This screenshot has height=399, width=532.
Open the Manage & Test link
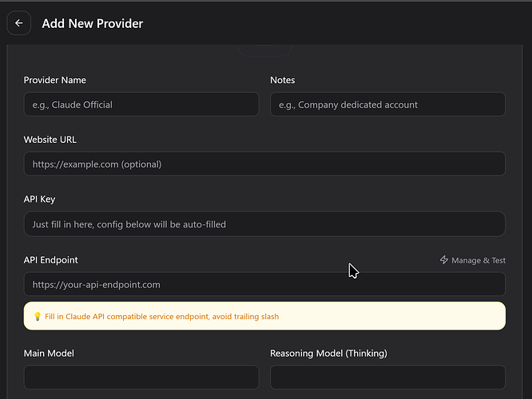click(x=478, y=260)
